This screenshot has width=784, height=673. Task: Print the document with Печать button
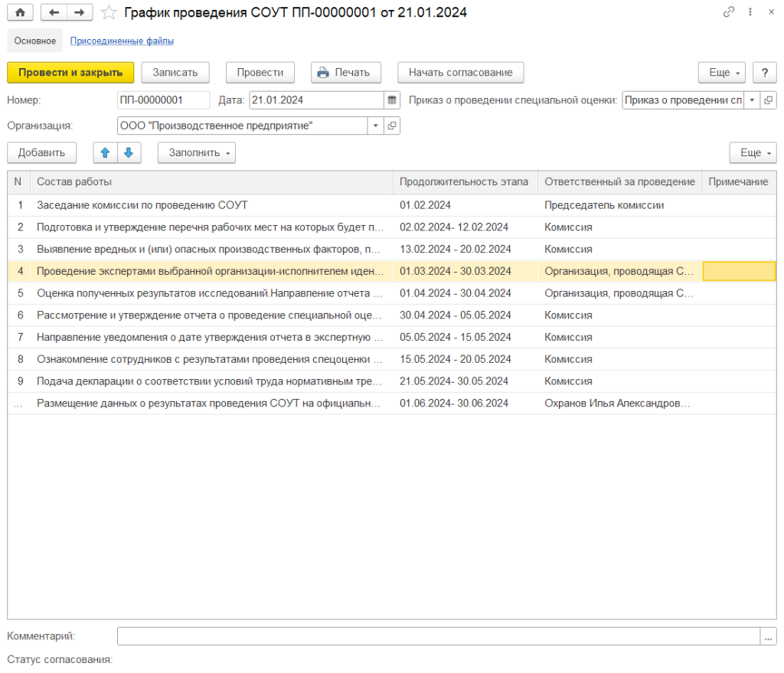tap(346, 72)
